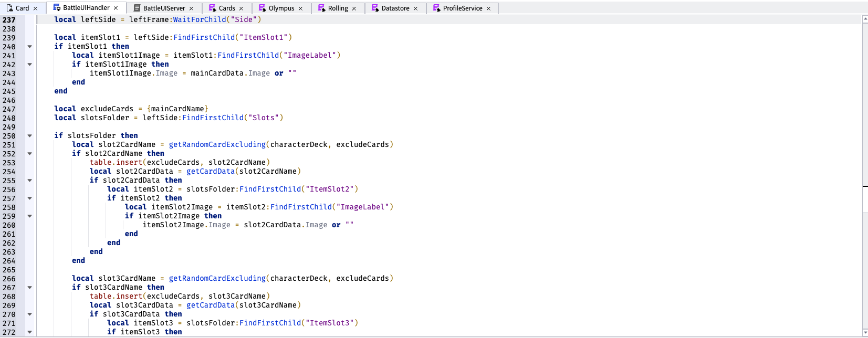The height and width of the screenshot is (338, 868).
Task: Click the Rolling tab's module icon
Action: pyautogui.click(x=321, y=8)
